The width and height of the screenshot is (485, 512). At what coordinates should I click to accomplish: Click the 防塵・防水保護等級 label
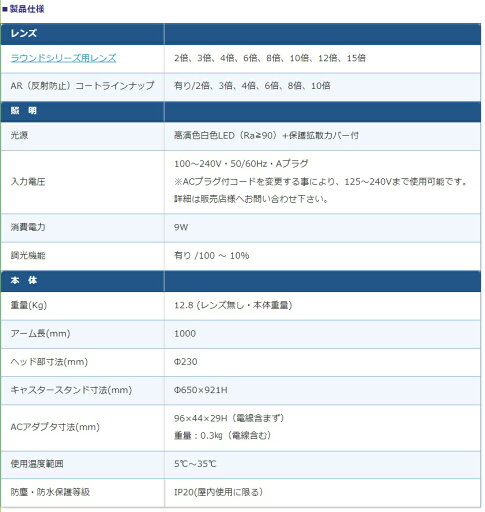(50, 492)
